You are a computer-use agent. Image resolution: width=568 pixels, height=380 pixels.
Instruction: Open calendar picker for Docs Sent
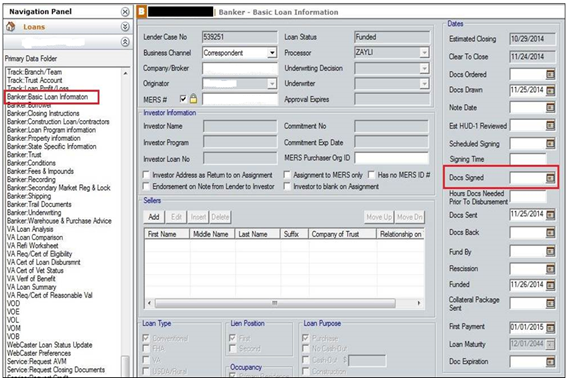point(550,215)
